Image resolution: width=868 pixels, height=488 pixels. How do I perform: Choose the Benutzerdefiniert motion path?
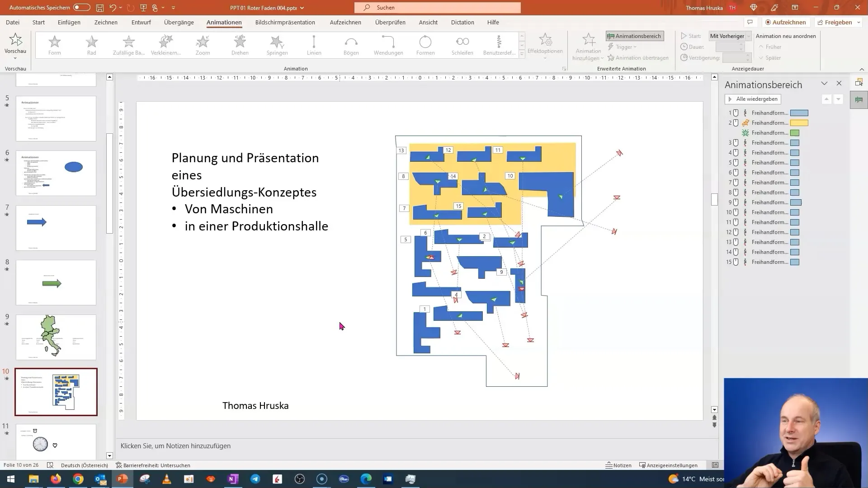[x=499, y=45]
